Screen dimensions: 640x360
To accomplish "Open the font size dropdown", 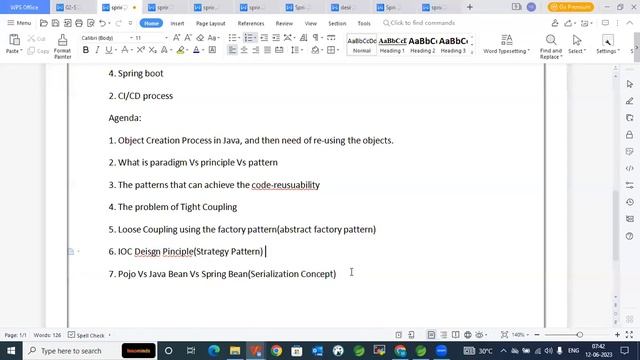I will [x=166, y=38].
